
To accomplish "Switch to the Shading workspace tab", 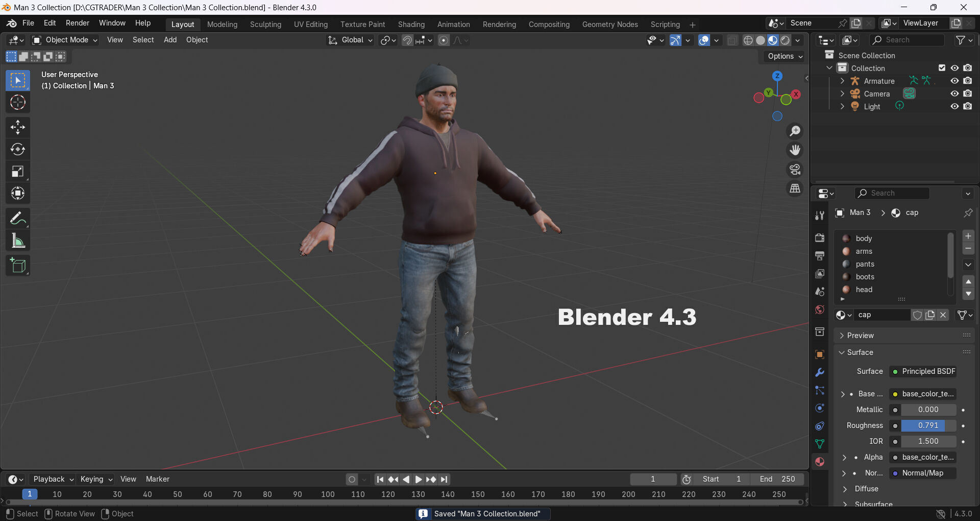I will coord(411,25).
